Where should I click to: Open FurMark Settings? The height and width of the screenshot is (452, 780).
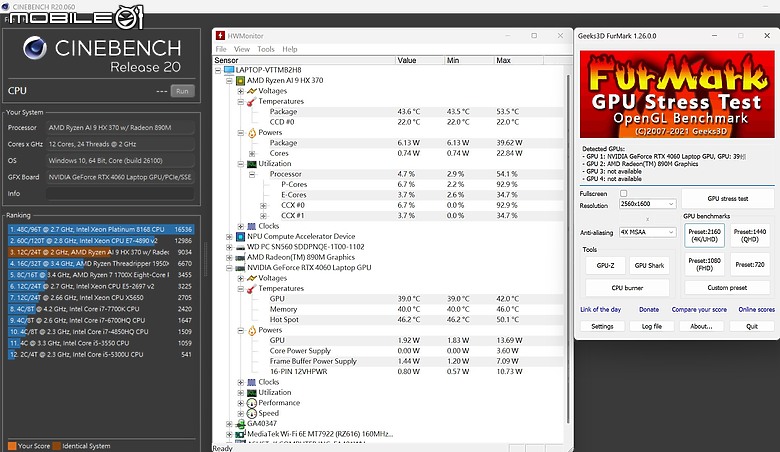pyautogui.click(x=602, y=326)
